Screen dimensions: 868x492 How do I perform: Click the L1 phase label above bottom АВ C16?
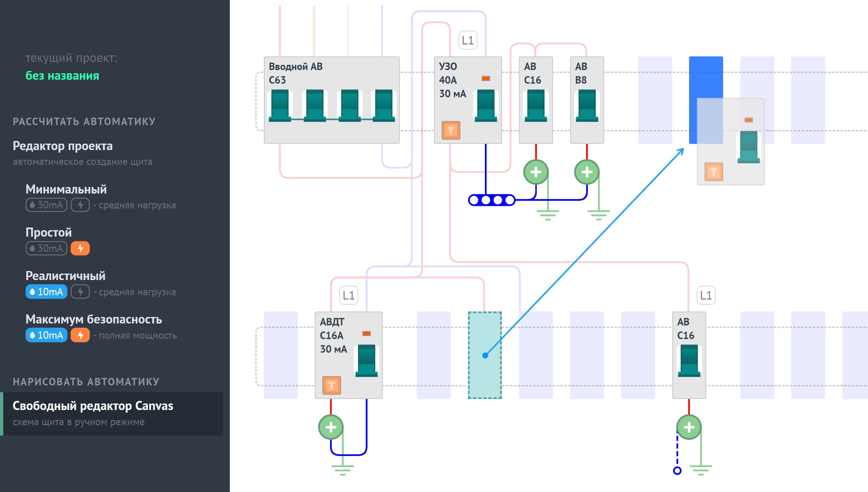(706, 295)
